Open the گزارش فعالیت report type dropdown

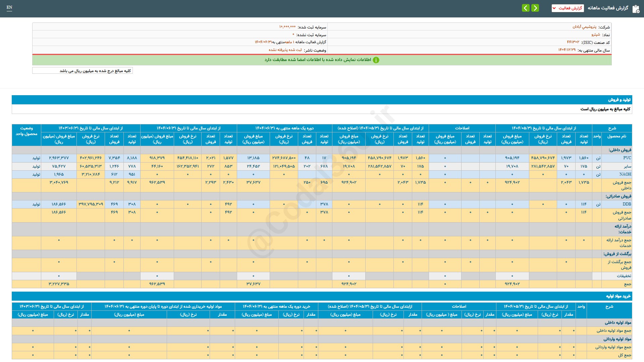[x=568, y=8]
